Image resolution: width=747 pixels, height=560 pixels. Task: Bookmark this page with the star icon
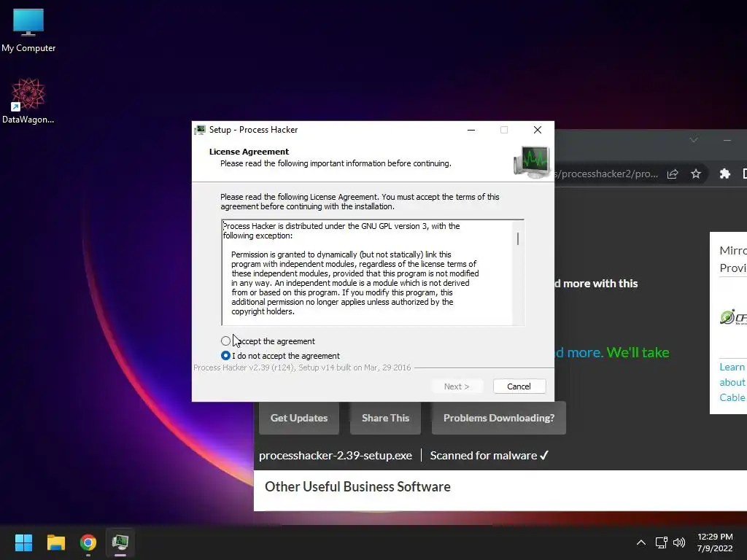[696, 174]
